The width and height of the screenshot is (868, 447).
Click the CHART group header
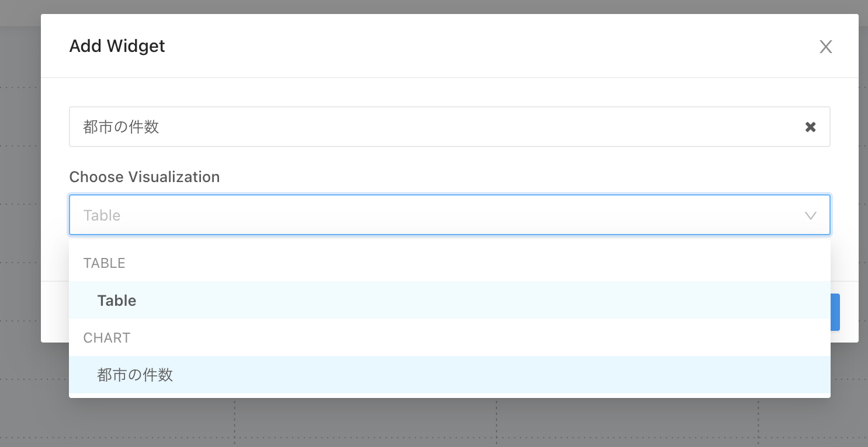(107, 338)
